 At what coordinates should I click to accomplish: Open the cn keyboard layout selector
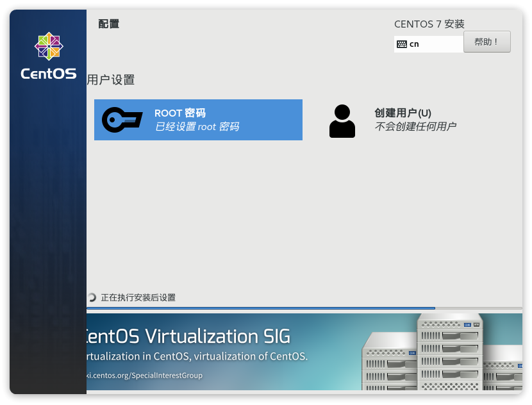click(x=428, y=44)
